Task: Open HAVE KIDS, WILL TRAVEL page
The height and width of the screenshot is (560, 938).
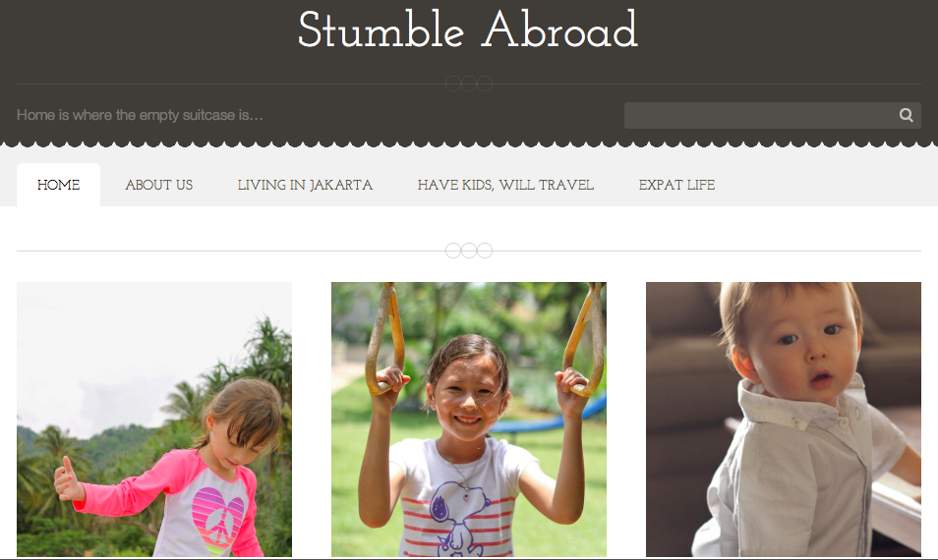Action: tap(505, 185)
